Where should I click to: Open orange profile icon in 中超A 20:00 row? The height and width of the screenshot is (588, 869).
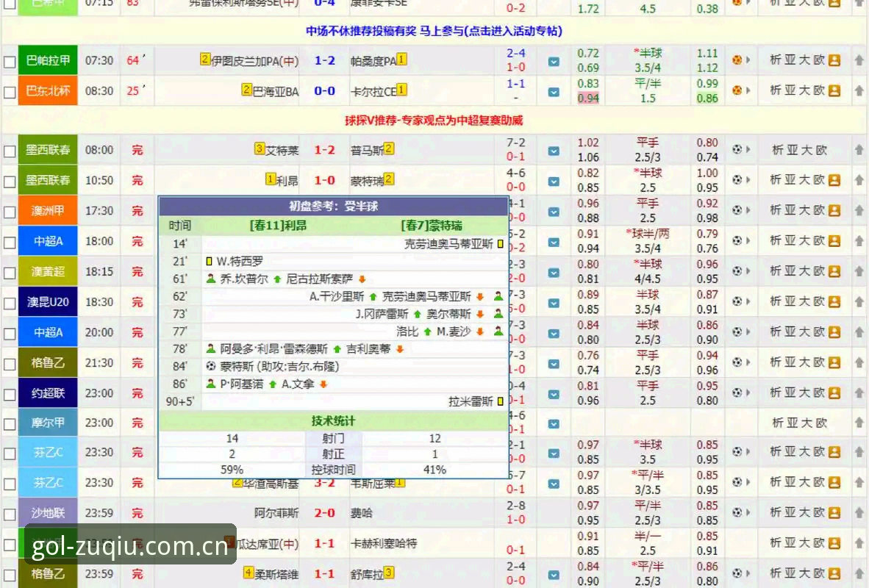pos(834,332)
